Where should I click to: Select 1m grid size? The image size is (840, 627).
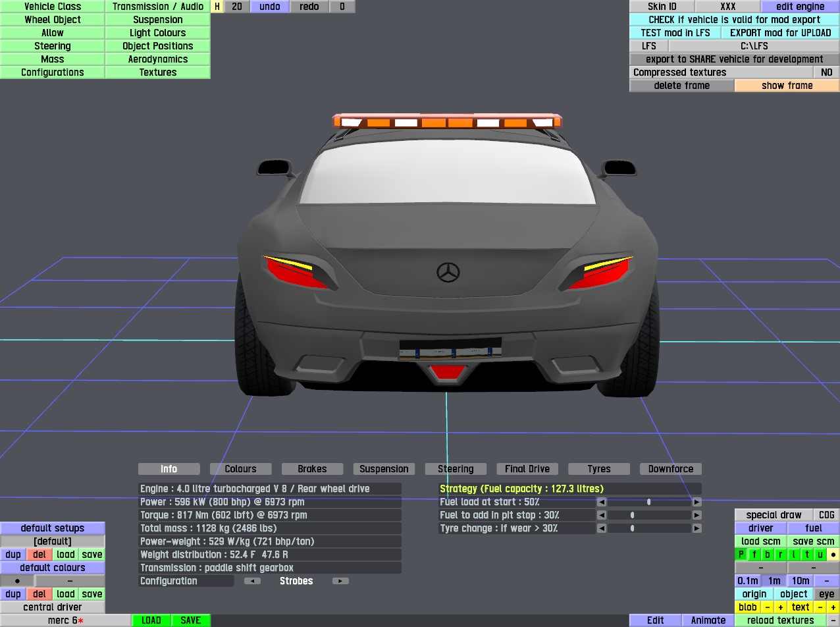pyautogui.click(x=774, y=581)
